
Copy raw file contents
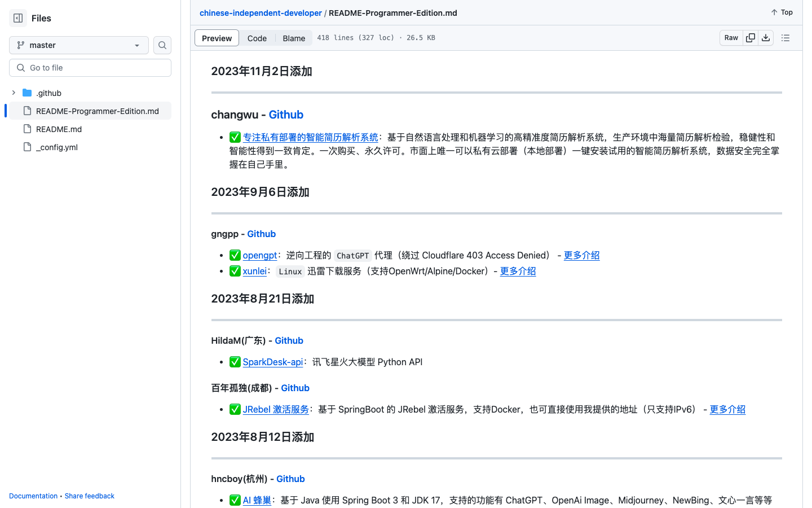[751, 37]
